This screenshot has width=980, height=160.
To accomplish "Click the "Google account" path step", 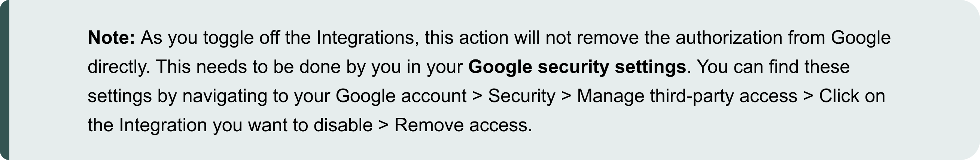I will pos(401,96).
